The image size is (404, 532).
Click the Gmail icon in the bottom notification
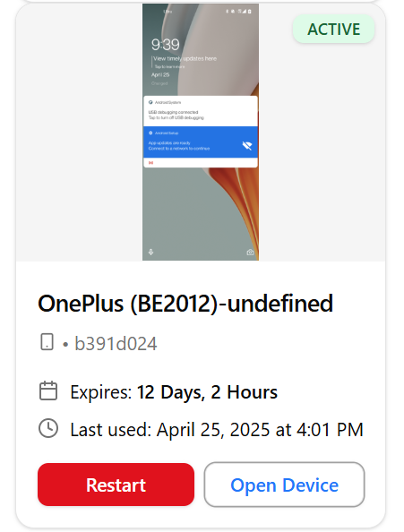(151, 163)
